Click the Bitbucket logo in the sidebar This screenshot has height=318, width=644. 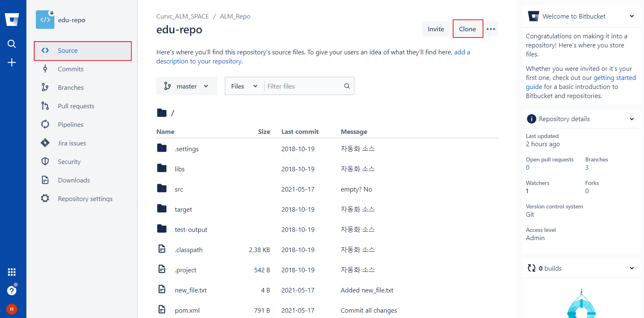point(12,19)
